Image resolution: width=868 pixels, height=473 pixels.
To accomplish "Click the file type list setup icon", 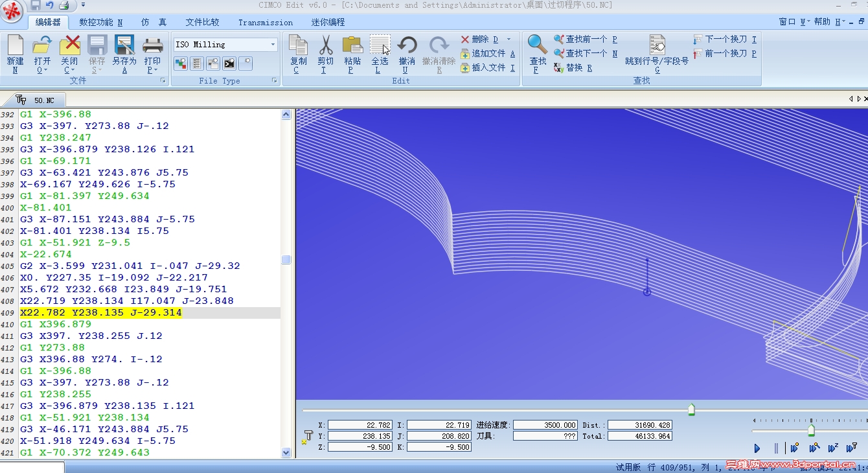I will coord(197,63).
